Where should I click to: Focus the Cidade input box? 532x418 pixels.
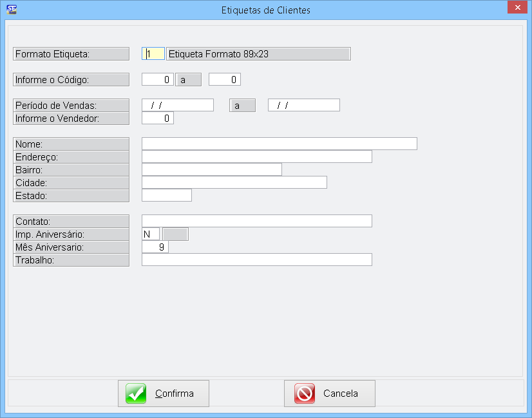234,182
